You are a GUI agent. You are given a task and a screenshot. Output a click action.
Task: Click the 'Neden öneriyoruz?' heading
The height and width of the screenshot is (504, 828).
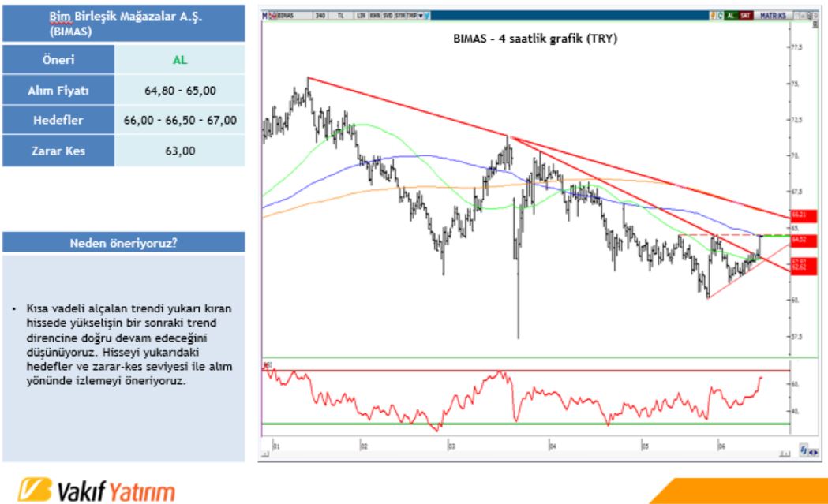click(x=124, y=243)
